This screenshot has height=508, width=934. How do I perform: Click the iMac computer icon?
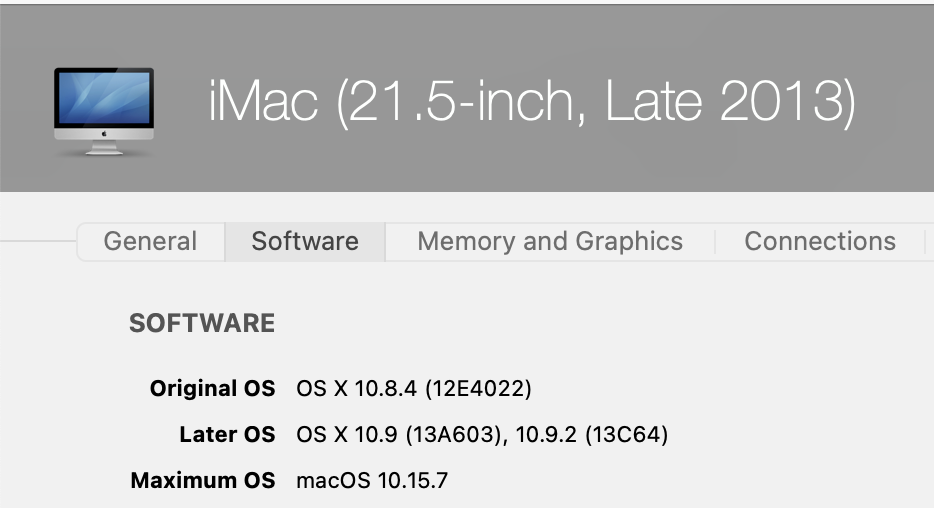click(x=104, y=110)
